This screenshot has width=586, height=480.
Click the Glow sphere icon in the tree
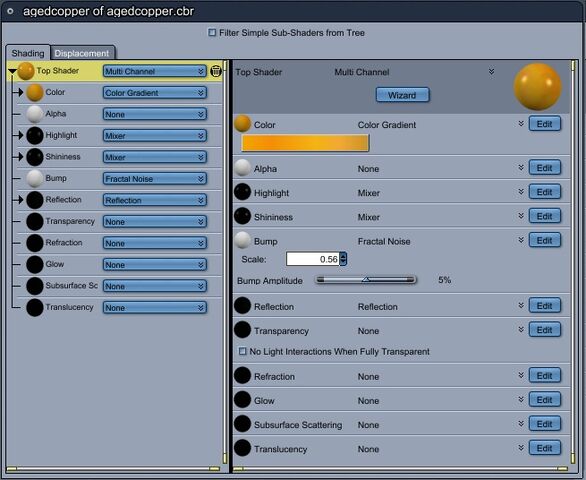pyautogui.click(x=35, y=264)
